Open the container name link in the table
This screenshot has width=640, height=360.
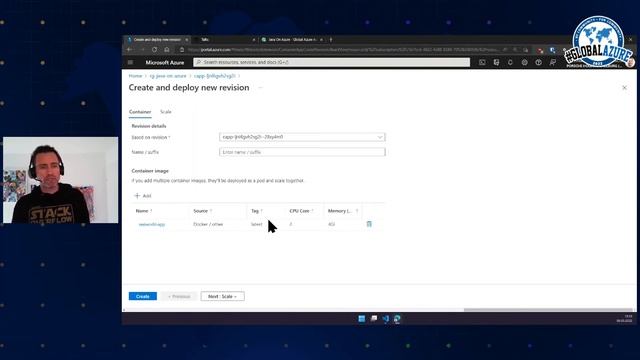point(152,224)
